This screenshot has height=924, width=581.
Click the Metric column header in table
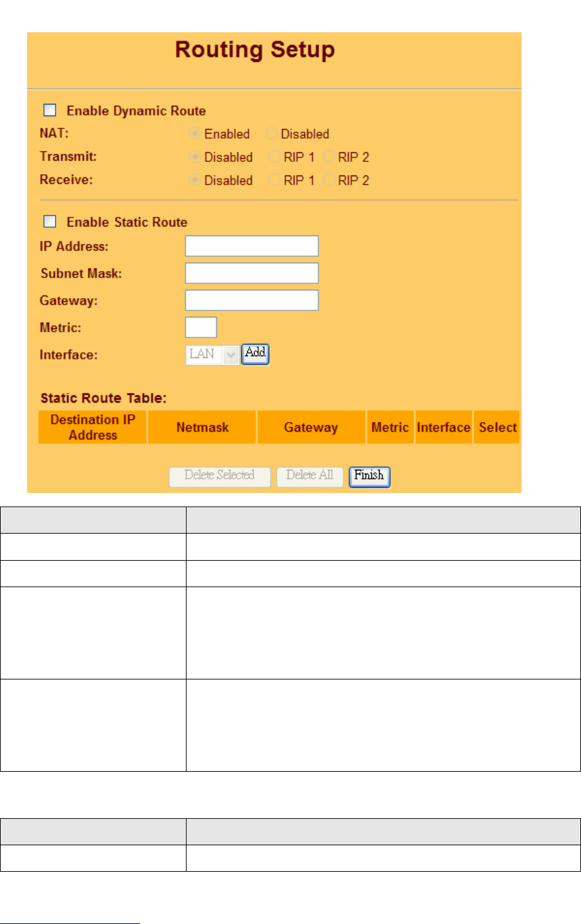point(390,427)
